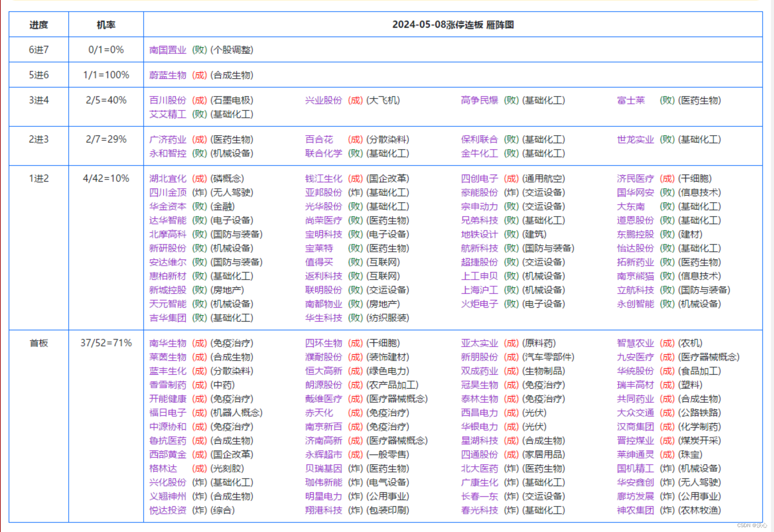Screen dimensions: 774x532
Task: Open the 西昌电力 link
Action: pyautogui.click(x=479, y=413)
